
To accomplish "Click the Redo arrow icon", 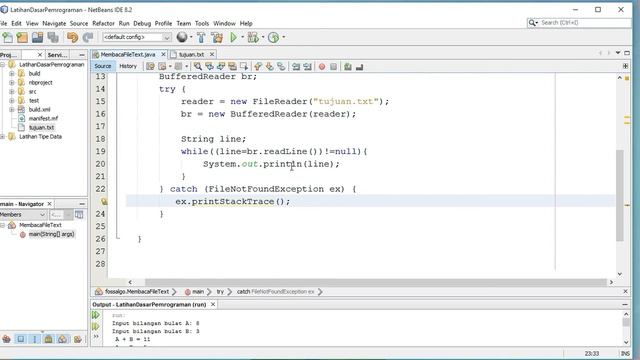I will [x=88, y=38].
